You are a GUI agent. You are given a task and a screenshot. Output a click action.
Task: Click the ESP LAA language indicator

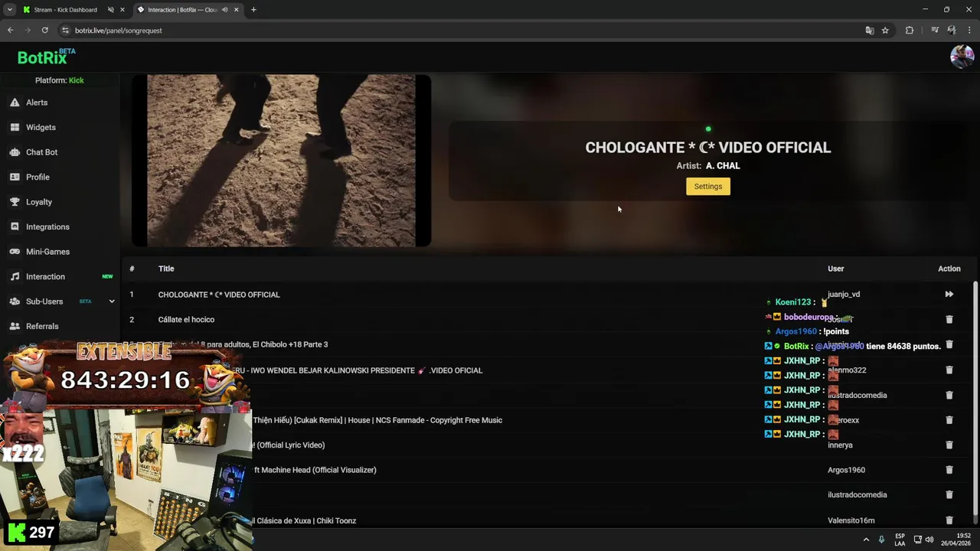point(900,540)
